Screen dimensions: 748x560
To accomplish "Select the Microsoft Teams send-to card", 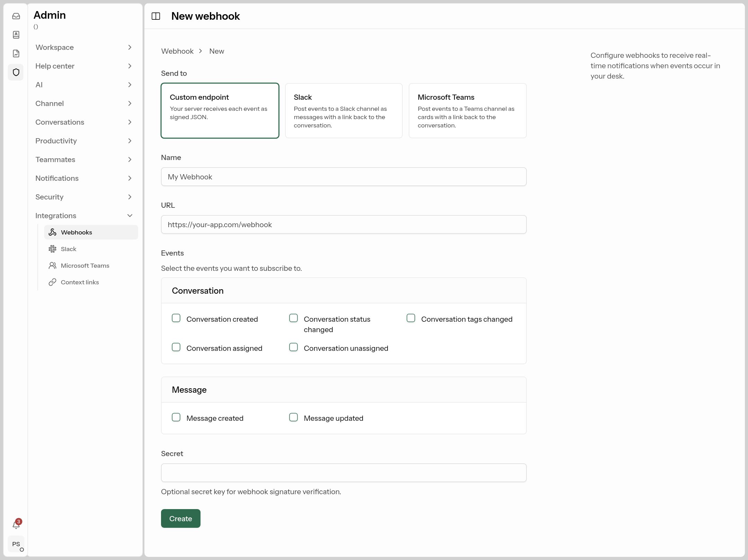I will tap(467, 110).
